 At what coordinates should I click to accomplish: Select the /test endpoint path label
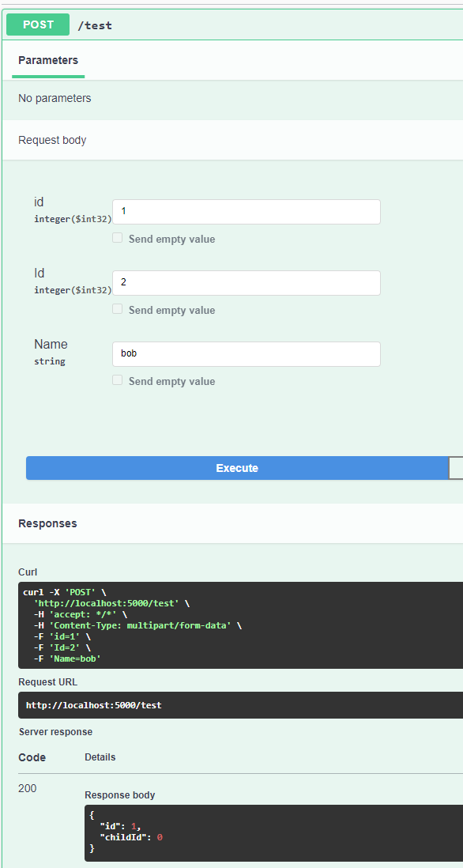point(95,25)
